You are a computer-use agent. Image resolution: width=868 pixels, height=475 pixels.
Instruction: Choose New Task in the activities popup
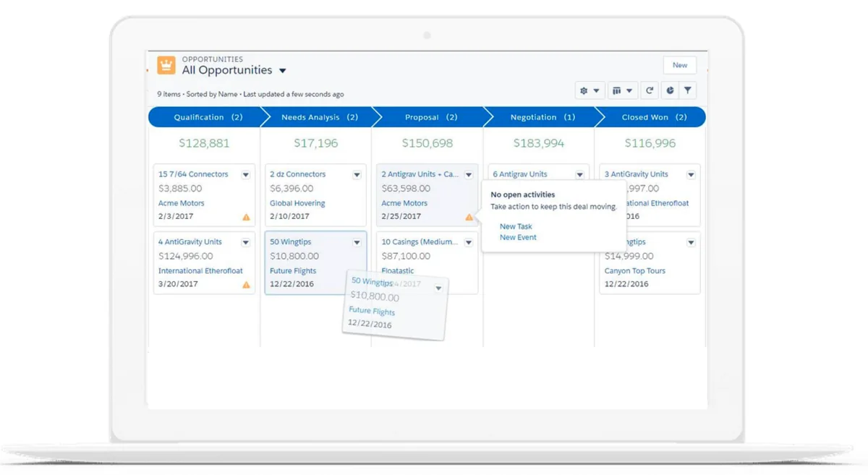[x=516, y=226]
